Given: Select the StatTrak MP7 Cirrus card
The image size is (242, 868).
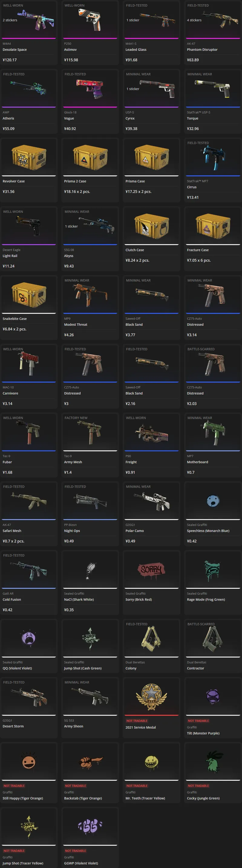Looking at the screenshot, I should [213, 170].
